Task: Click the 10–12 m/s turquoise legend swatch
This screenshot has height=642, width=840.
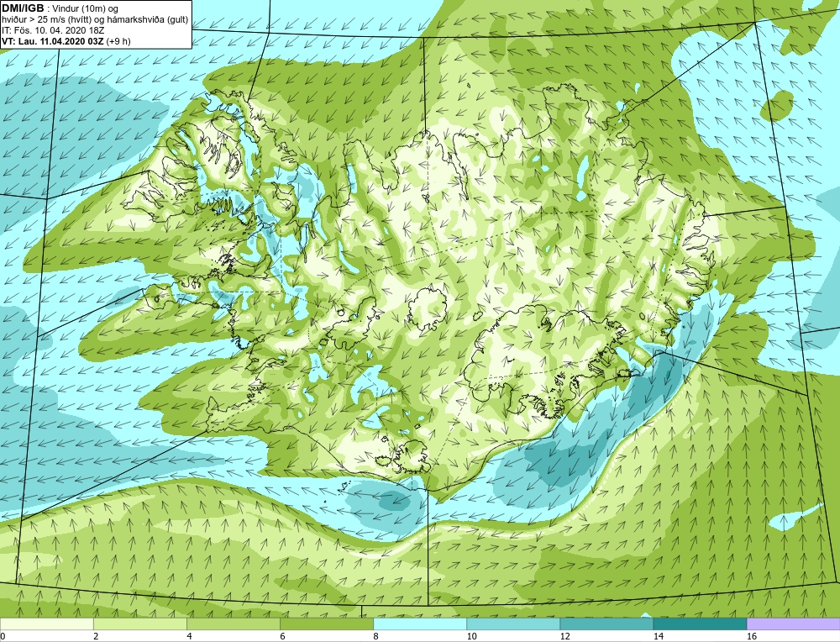Action: tap(512, 624)
